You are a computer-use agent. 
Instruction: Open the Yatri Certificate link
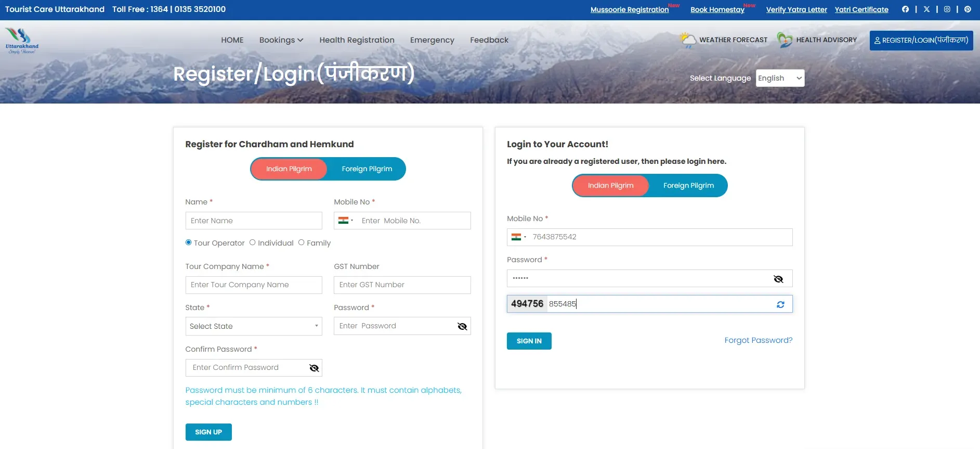click(x=861, y=9)
